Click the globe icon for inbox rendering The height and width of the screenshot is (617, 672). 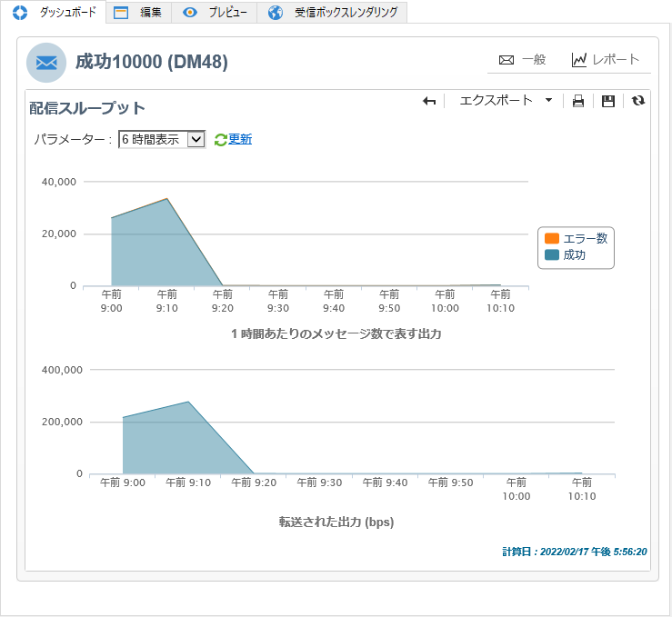click(276, 13)
